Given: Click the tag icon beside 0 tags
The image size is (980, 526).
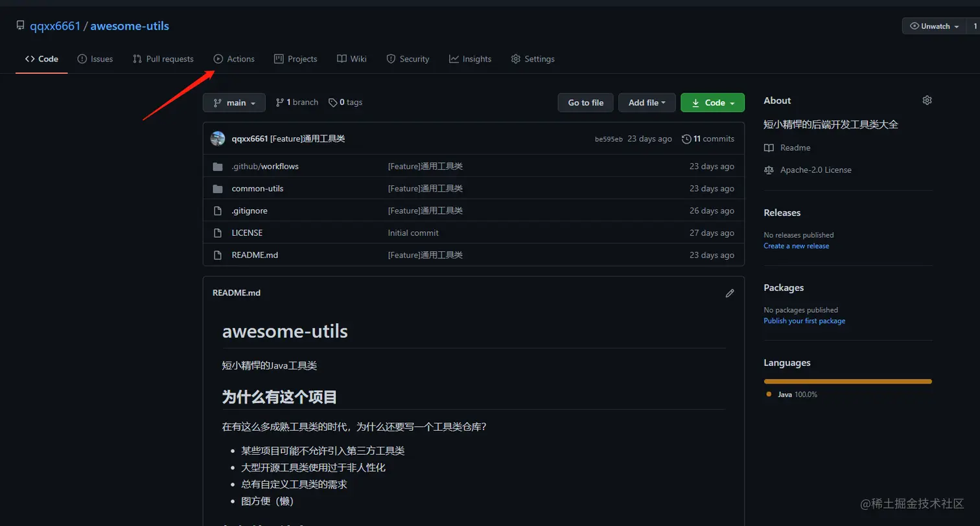Looking at the screenshot, I should coord(332,102).
